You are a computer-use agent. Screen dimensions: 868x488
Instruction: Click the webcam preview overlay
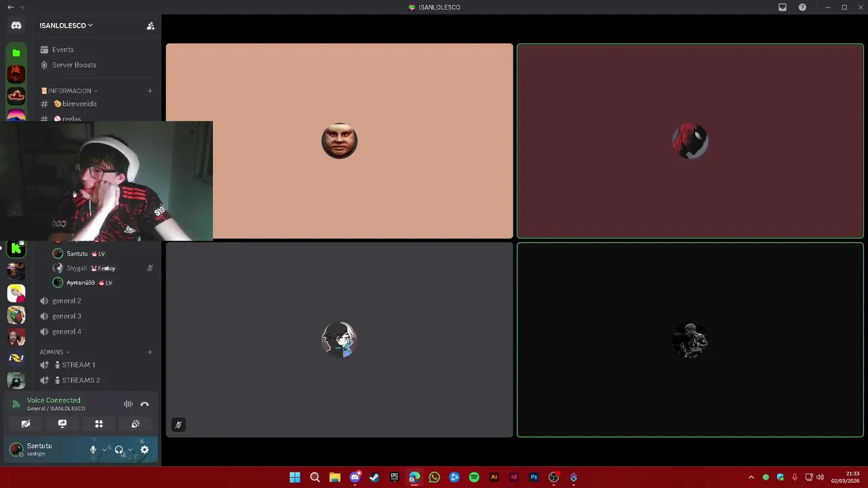click(x=106, y=181)
